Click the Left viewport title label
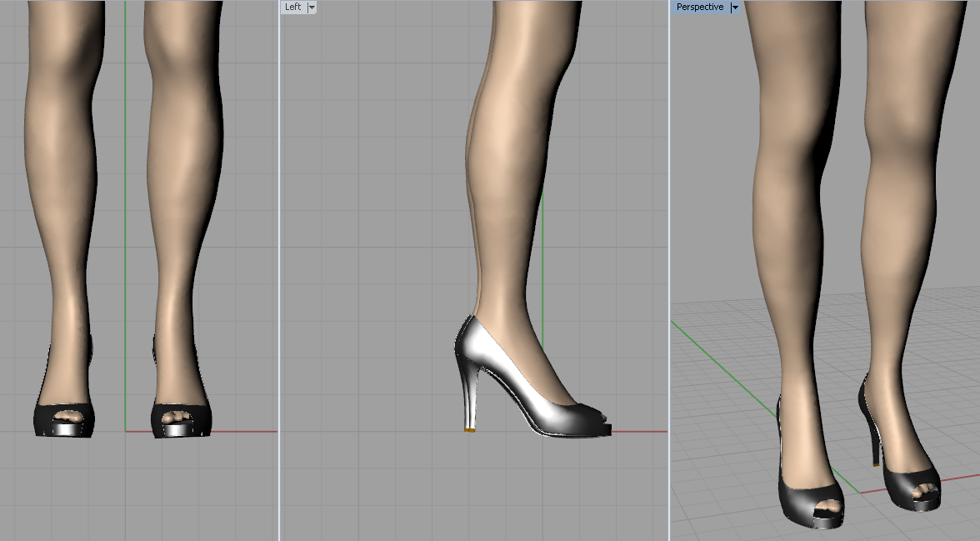Image resolution: width=980 pixels, height=541 pixels. point(293,7)
